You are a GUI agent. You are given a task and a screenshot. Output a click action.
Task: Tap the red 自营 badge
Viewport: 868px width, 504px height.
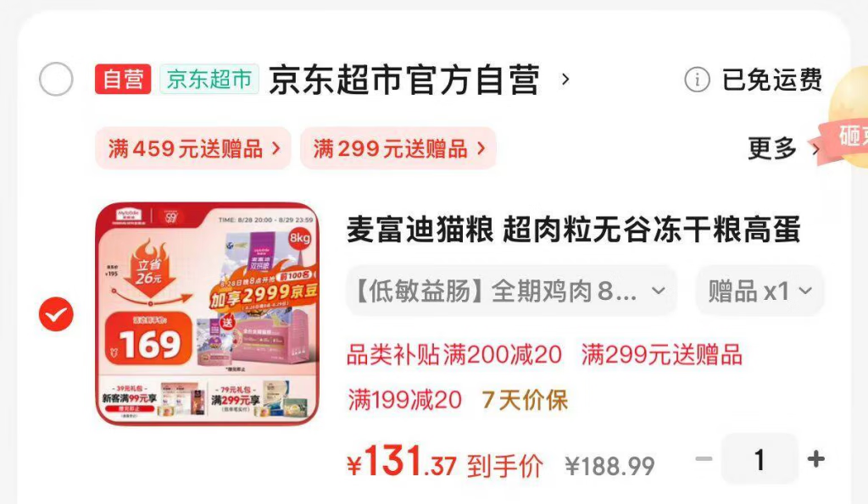pos(123,79)
